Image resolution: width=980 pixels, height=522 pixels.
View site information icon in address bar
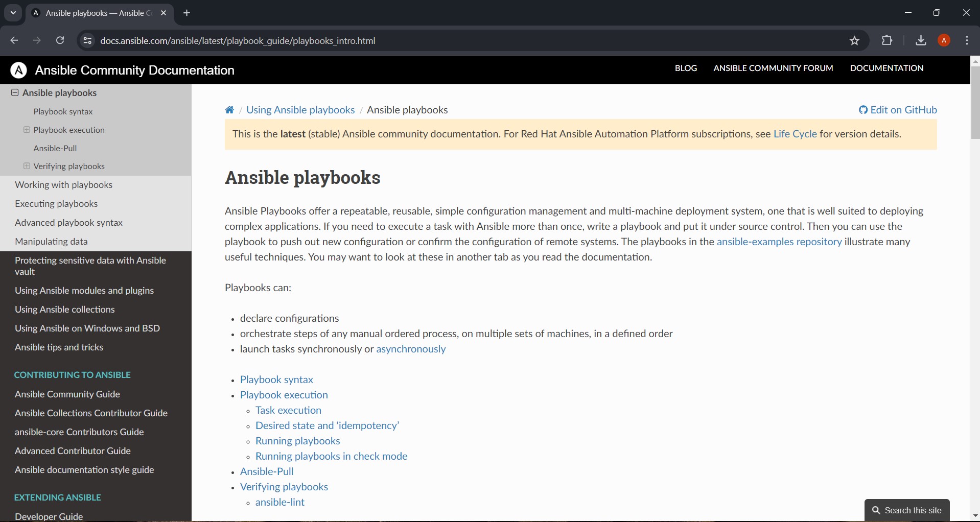(x=87, y=41)
